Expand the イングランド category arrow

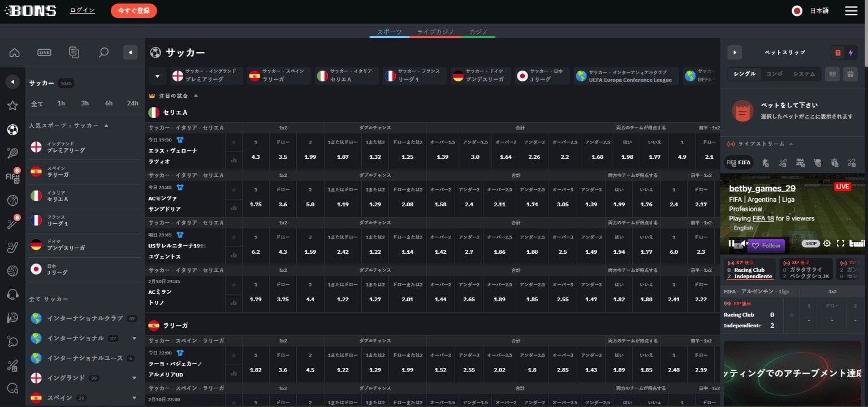click(134, 378)
